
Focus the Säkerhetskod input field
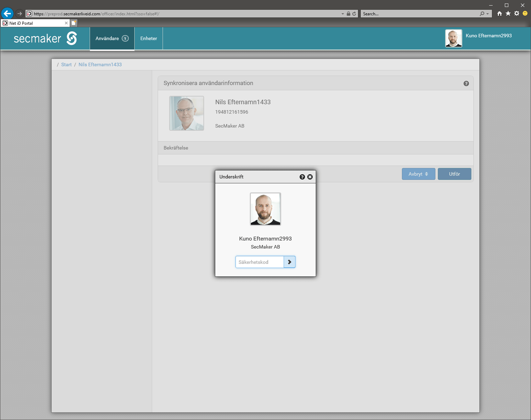pos(260,262)
